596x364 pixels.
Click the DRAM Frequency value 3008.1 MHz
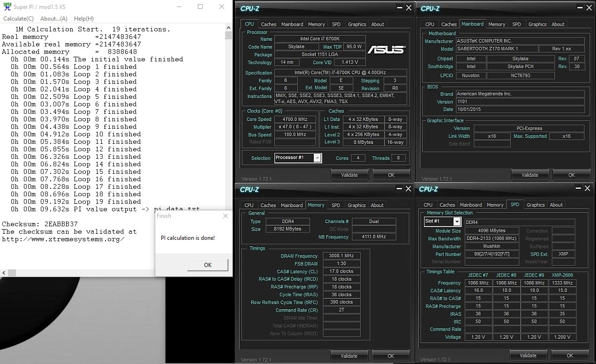(x=341, y=256)
